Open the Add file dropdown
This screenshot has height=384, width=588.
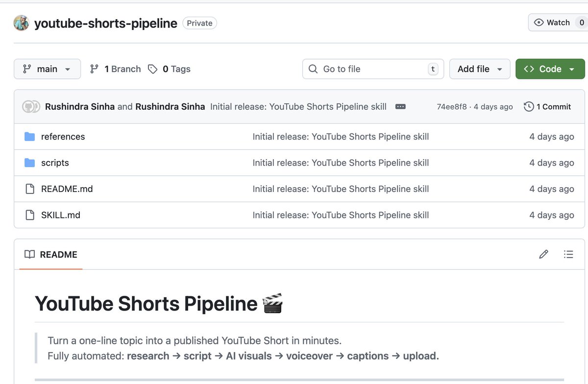479,69
